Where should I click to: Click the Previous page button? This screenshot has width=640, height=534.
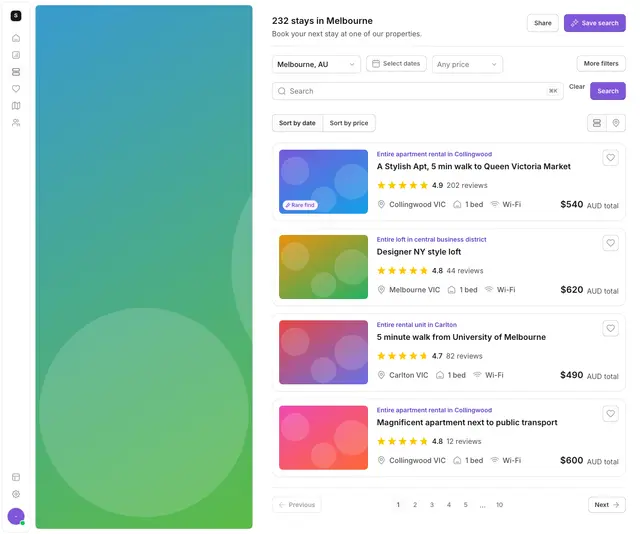pyautogui.click(x=297, y=505)
